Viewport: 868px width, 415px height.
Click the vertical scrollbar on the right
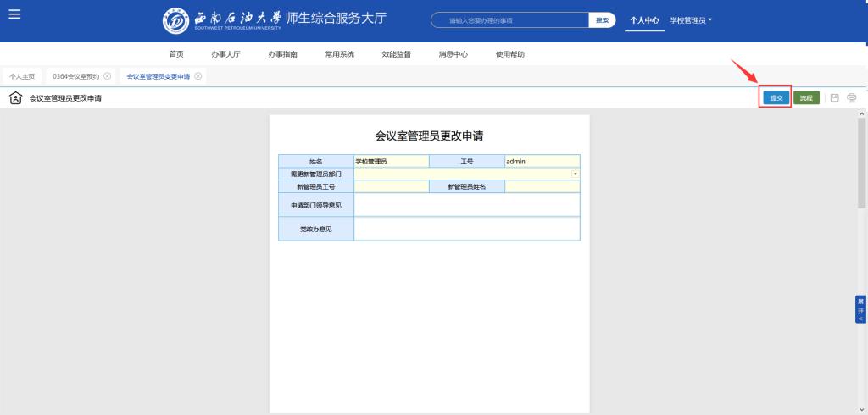click(x=862, y=161)
